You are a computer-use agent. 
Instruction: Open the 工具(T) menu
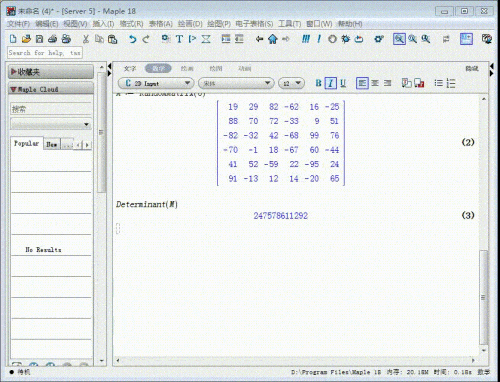point(289,24)
